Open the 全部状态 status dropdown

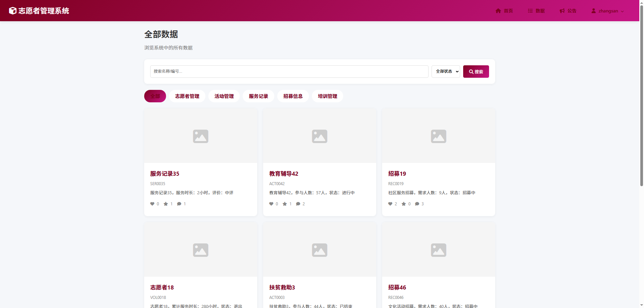coord(446,71)
